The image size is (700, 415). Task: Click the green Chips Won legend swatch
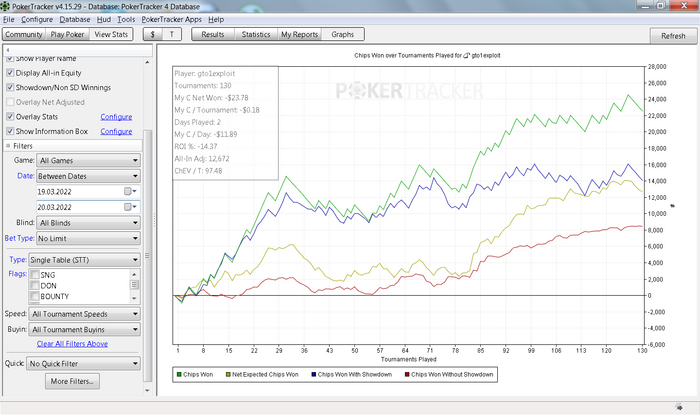(x=179, y=374)
